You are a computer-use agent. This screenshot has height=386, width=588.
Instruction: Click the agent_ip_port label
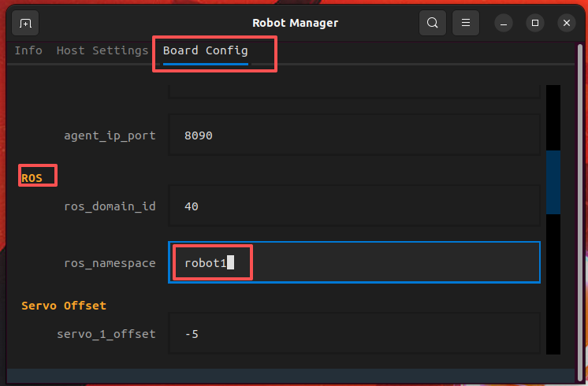tap(110, 135)
